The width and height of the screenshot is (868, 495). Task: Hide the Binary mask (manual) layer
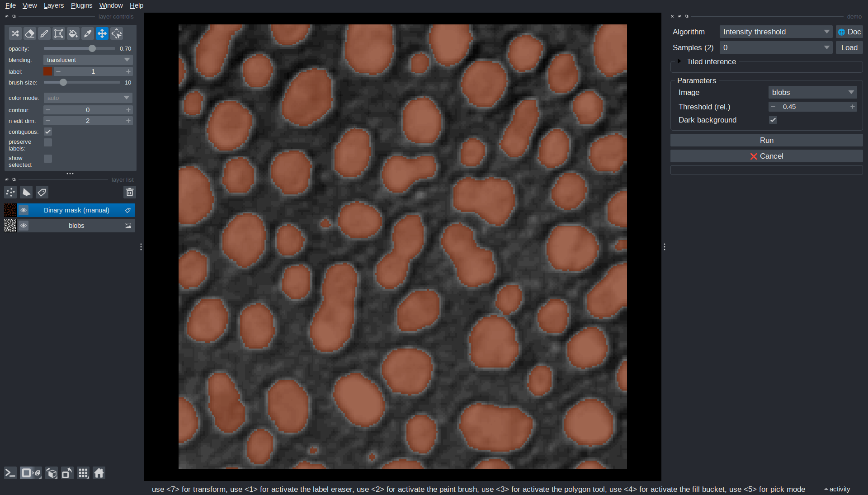point(24,210)
